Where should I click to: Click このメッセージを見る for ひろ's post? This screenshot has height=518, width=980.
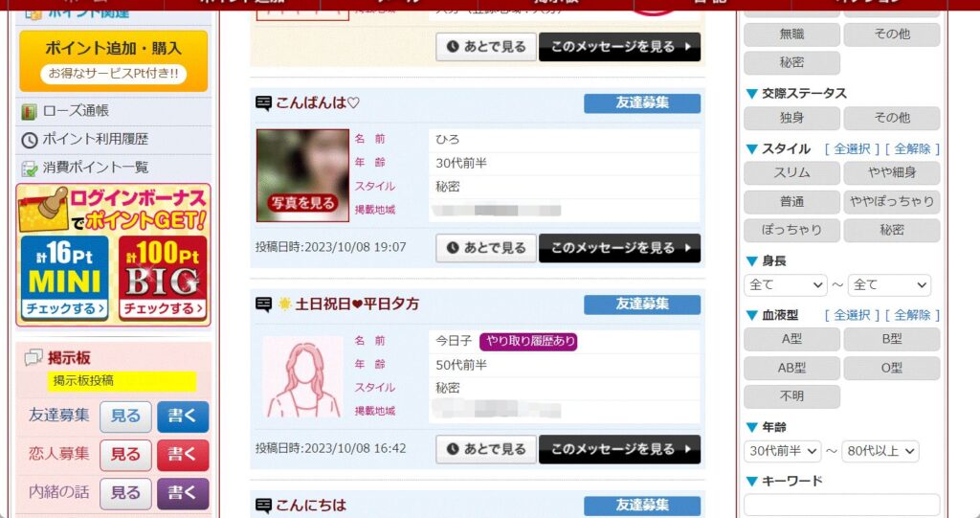click(619, 248)
